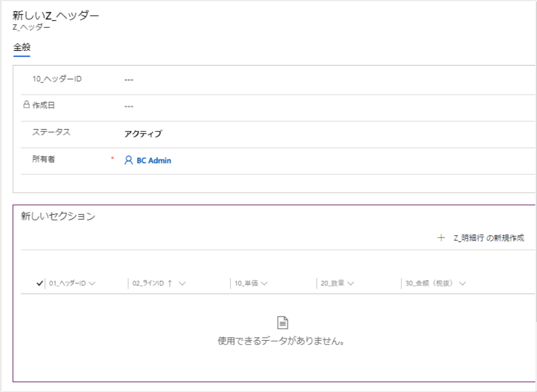Click the 新しいZ_ヘッダー form title
The width and height of the screenshot is (537, 392).
(x=56, y=16)
